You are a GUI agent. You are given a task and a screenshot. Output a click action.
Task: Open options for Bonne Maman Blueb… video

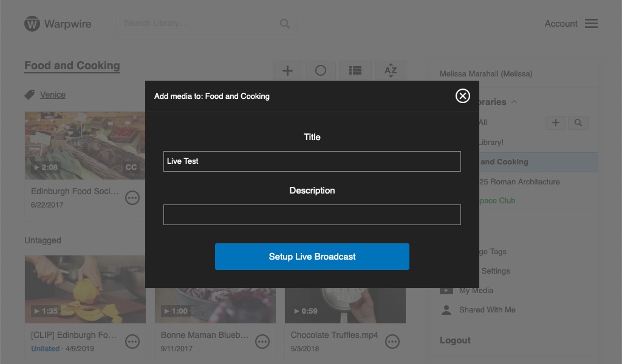(x=262, y=342)
